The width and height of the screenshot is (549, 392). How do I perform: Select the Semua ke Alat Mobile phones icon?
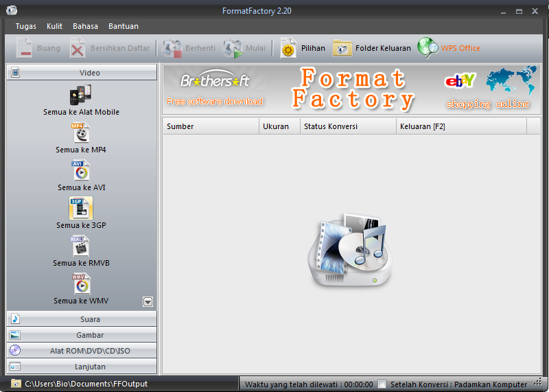click(x=80, y=95)
